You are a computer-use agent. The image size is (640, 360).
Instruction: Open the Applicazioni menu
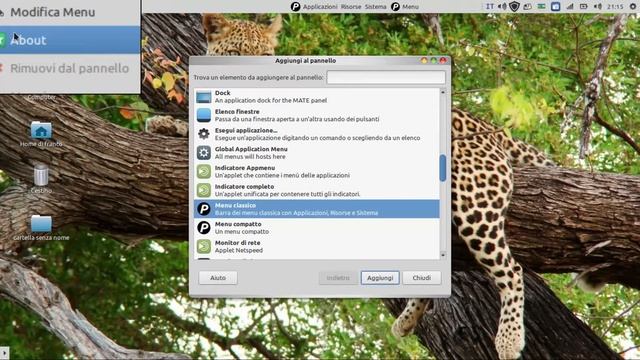click(320, 7)
